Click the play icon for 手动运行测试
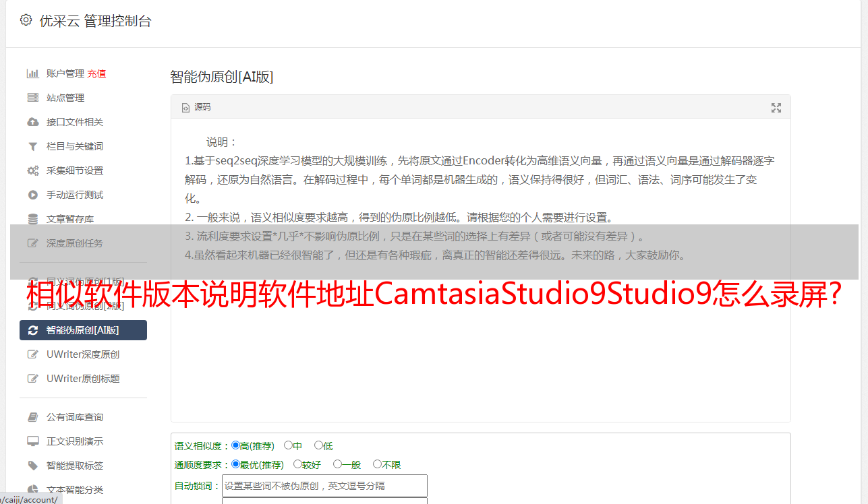 tap(32, 195)
